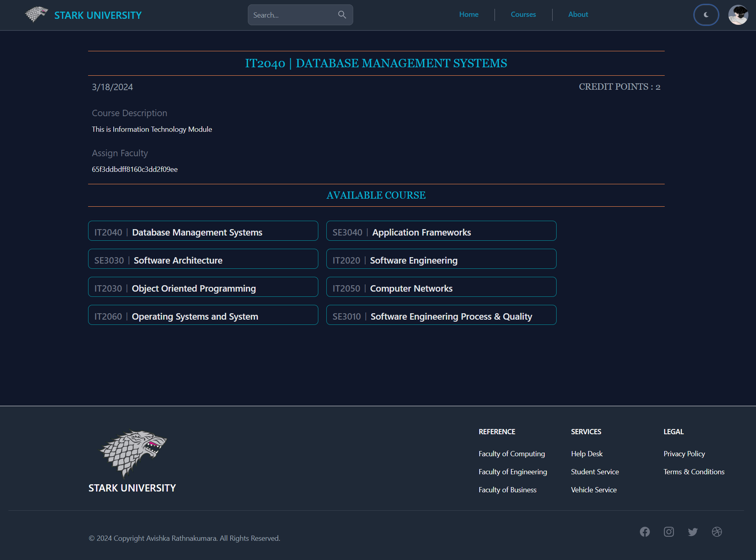Toggle dark mode with the moon button
The width and height of the screenshot is (756, 560).
click(706, 15)
